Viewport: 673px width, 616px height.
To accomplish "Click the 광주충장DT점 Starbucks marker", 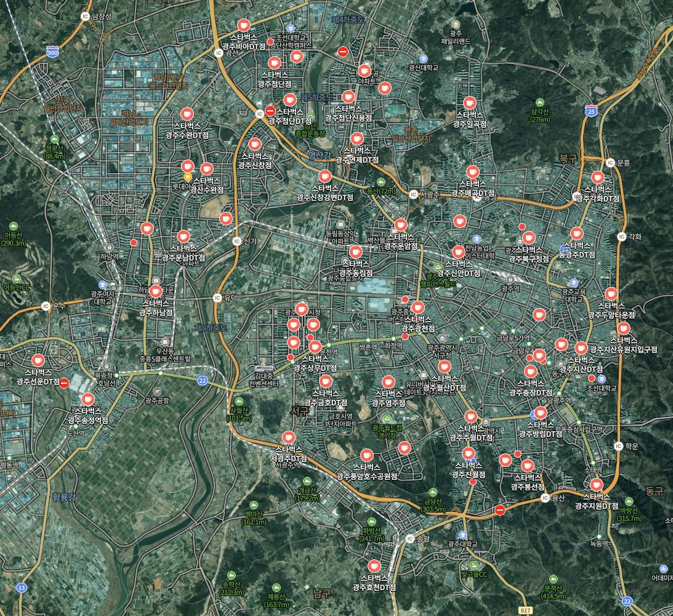I will tap(531, 371).
